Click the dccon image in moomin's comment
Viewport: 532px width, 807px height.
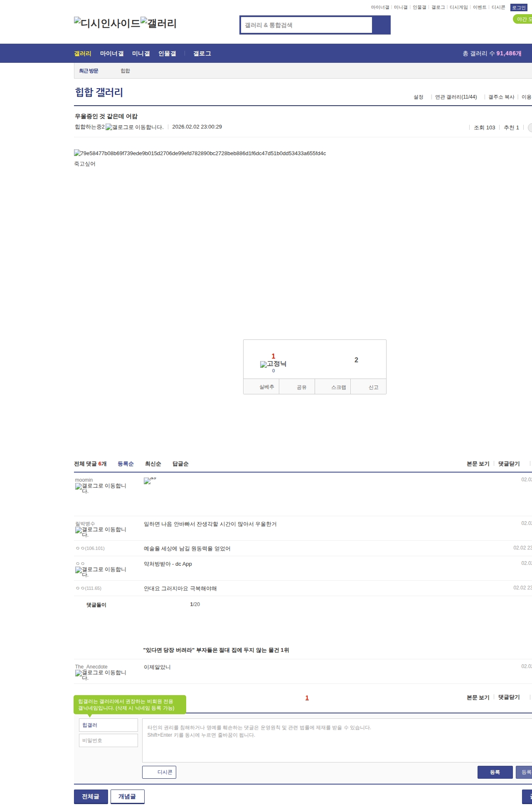pos(150,480)
